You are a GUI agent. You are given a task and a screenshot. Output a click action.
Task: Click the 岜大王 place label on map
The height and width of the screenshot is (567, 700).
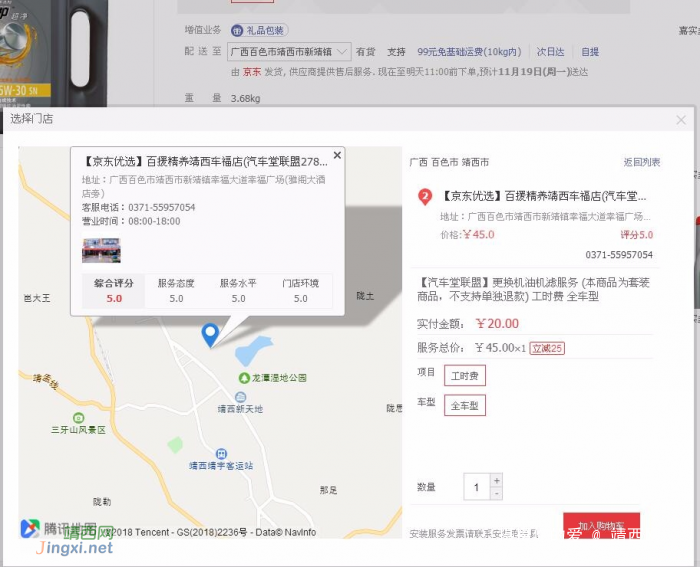[x=37, y=298]
